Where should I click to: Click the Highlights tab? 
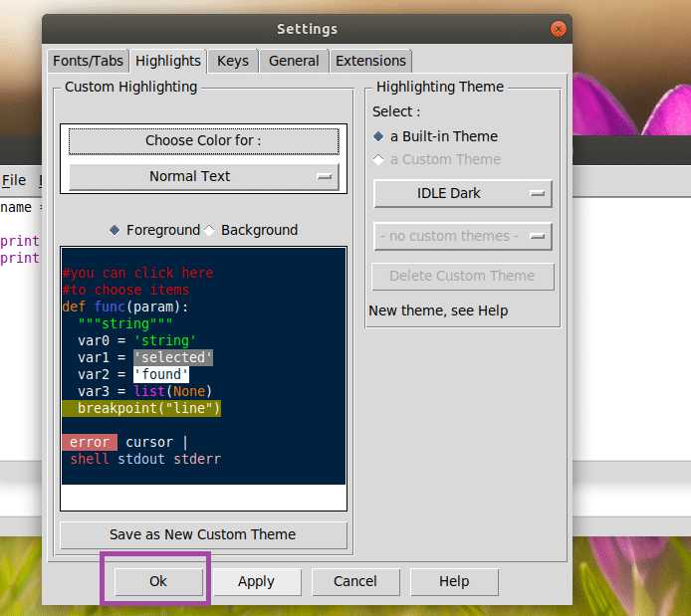pos(168,61)
